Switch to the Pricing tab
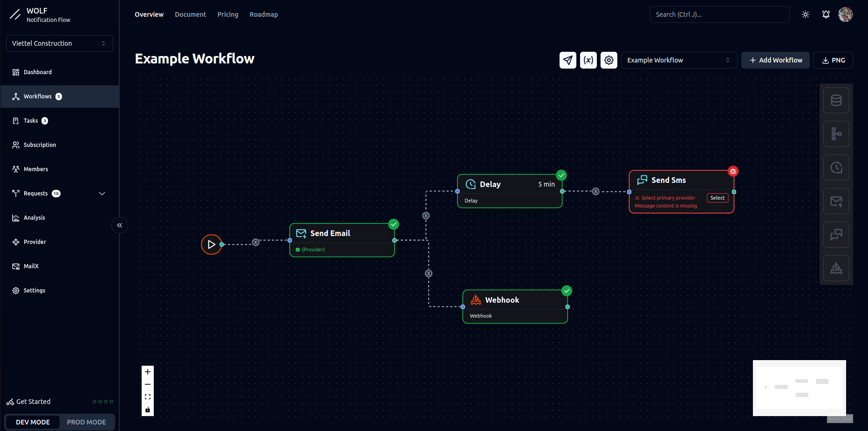Image resolution: width=868 pixels, height=431 pixels. pos(228,14)
